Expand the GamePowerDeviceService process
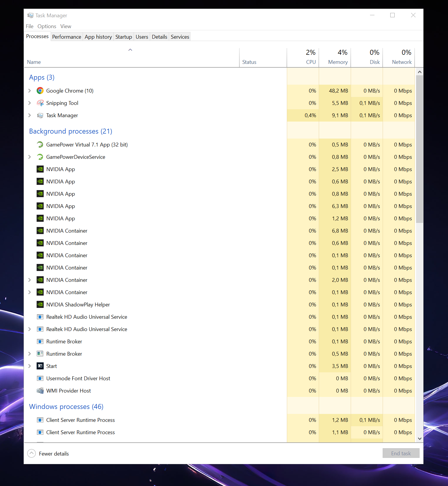 (x=30, y=157)
